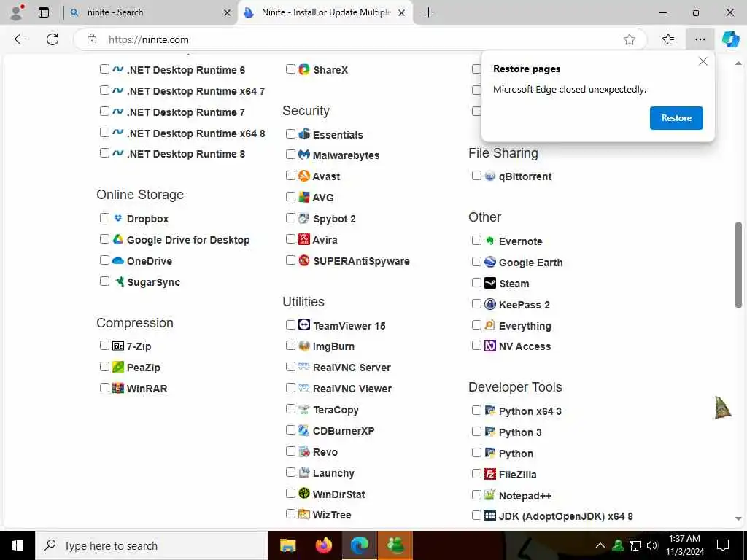
Task: Click the Restore button
Action: point(676,118)
